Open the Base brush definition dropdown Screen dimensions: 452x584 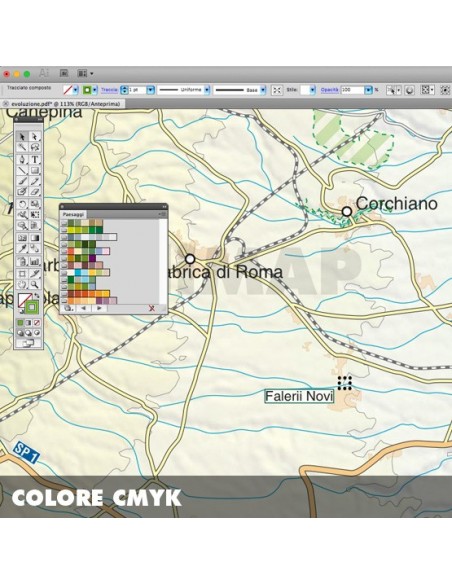click(263, 90)
